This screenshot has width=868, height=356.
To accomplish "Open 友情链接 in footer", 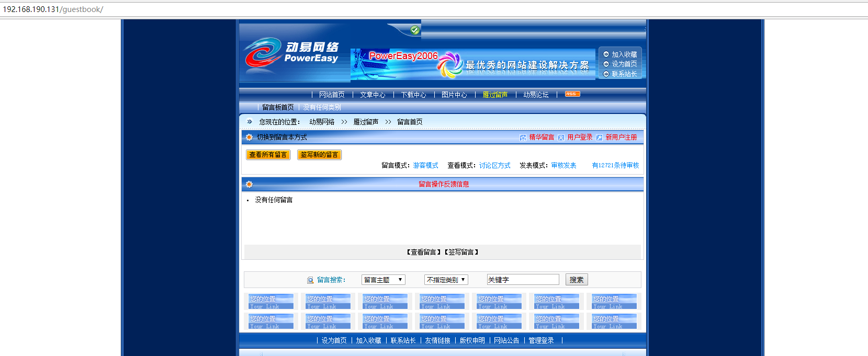I will (437, 340).
